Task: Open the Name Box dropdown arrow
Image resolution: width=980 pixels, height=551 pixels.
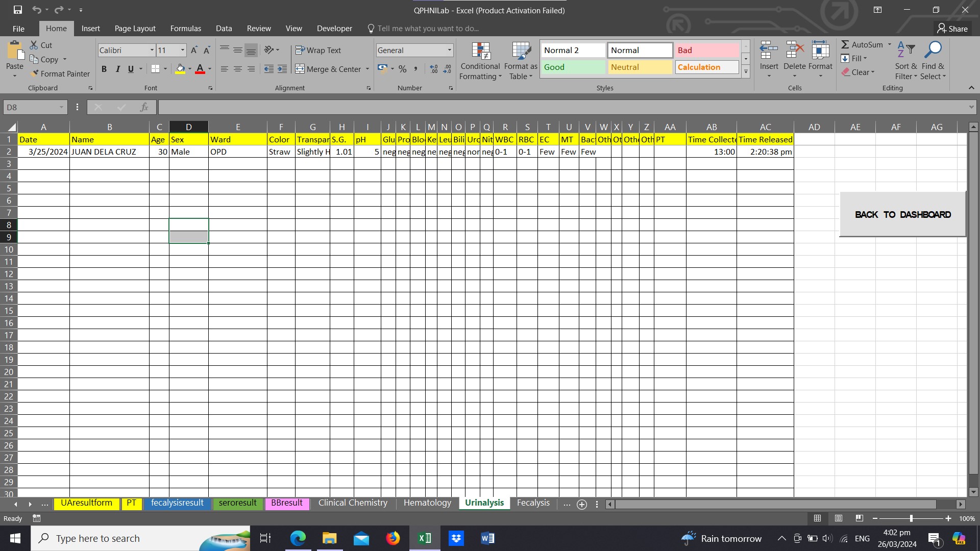Action: point(61,107)
